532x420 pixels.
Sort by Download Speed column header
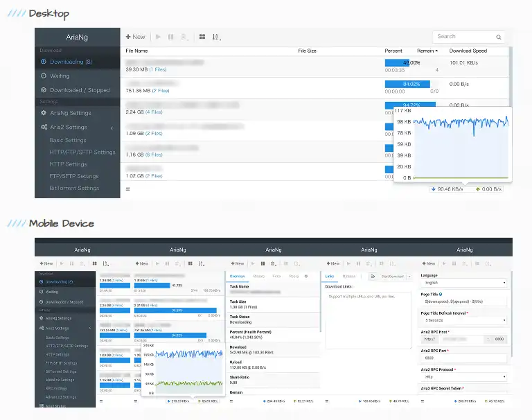tap(468, 51)
